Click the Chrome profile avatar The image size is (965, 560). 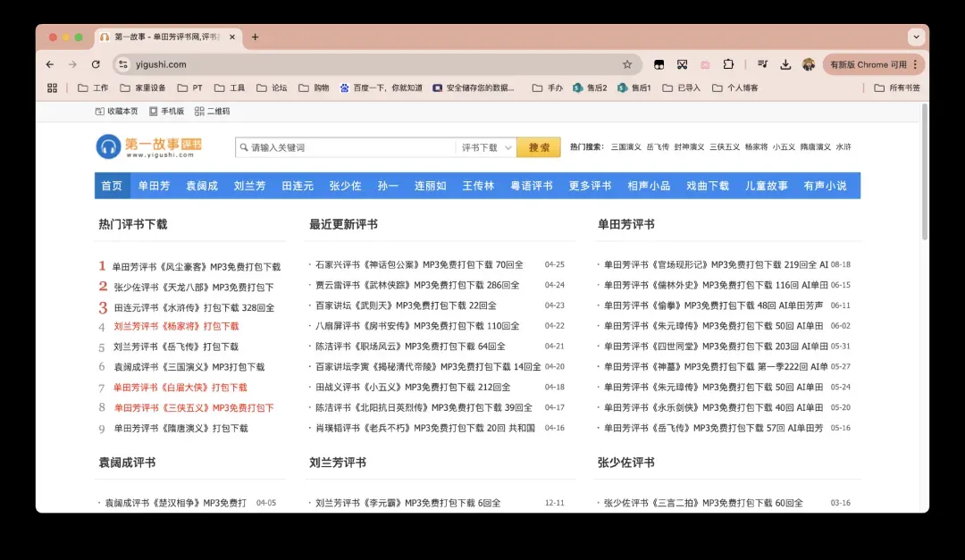(x=809, y=64)
